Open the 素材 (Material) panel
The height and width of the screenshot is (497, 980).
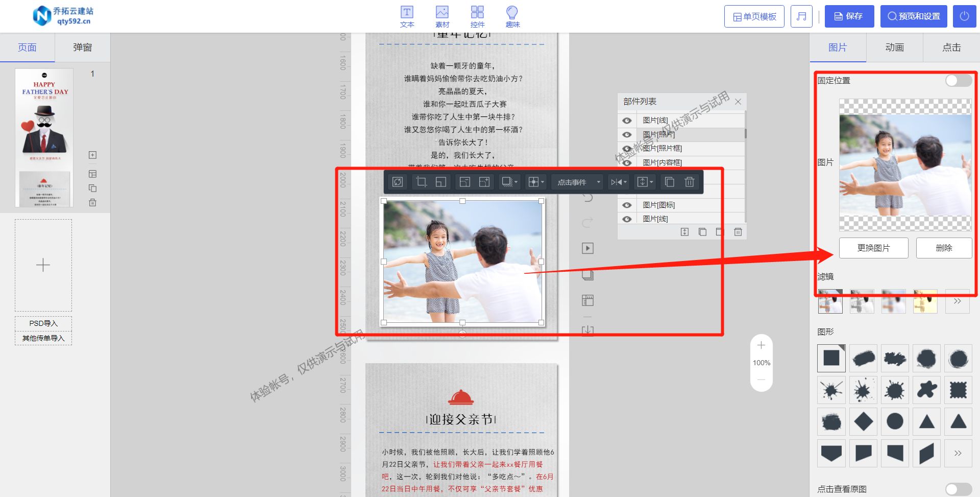point(442,16)
